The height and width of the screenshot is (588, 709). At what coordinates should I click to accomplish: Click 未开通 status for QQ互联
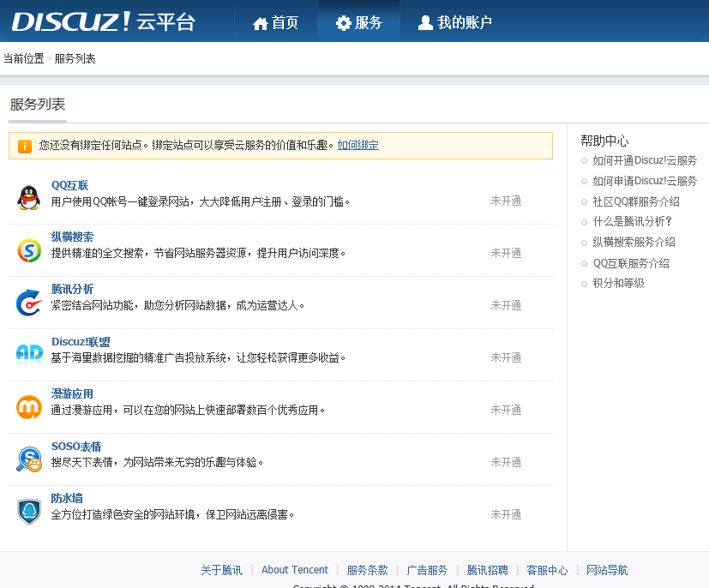point(506,201)
